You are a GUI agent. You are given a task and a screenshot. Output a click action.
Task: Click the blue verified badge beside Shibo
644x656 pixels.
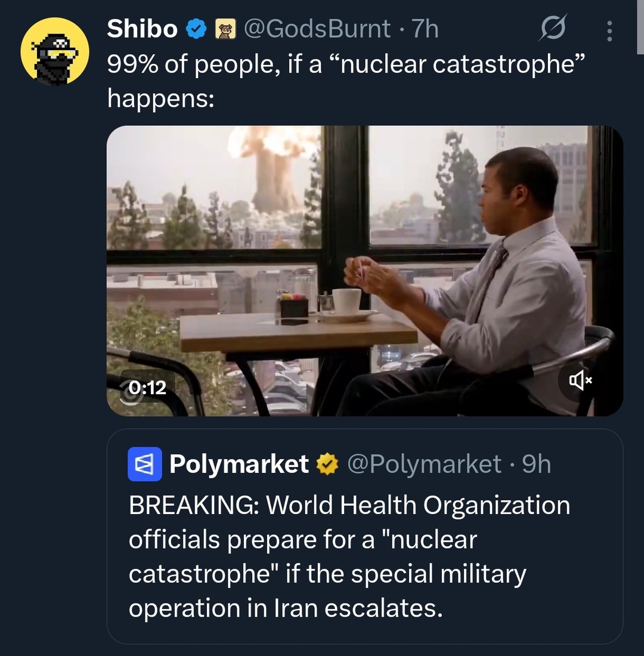point(196,28)
